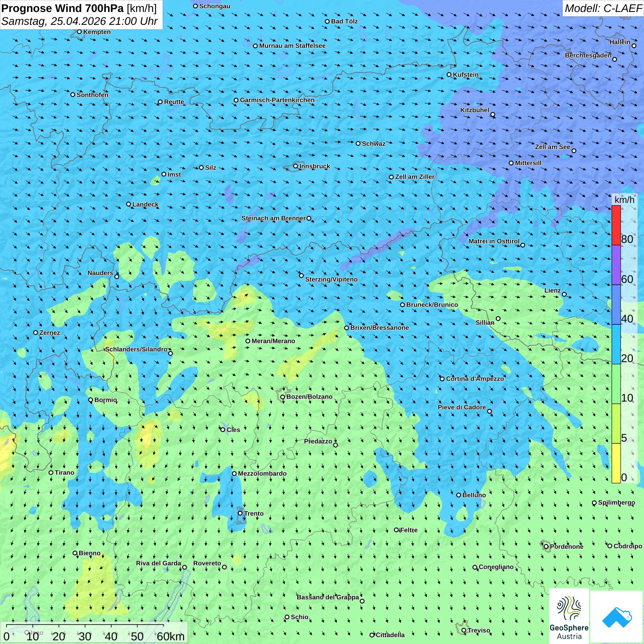Screen dimensions: 644x644
Task: Click the Nauders label
Action: point(100,273)
